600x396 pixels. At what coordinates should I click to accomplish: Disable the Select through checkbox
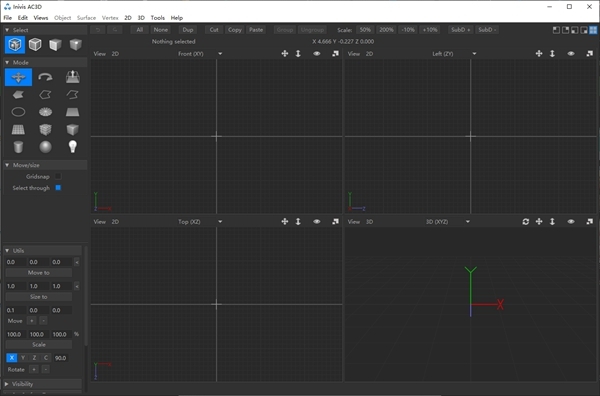[x=58, y=188]
